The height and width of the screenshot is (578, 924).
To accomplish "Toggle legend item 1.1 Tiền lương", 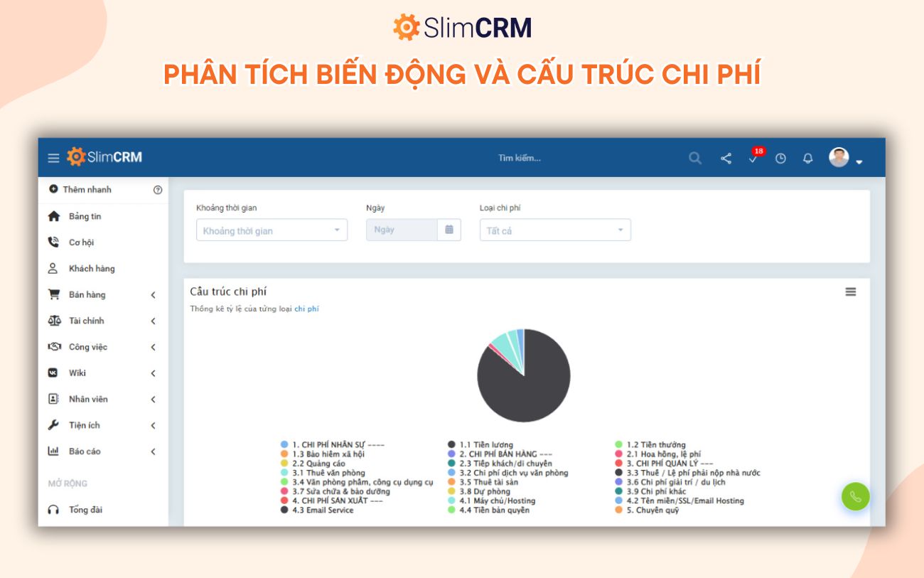I will (480, 445).
